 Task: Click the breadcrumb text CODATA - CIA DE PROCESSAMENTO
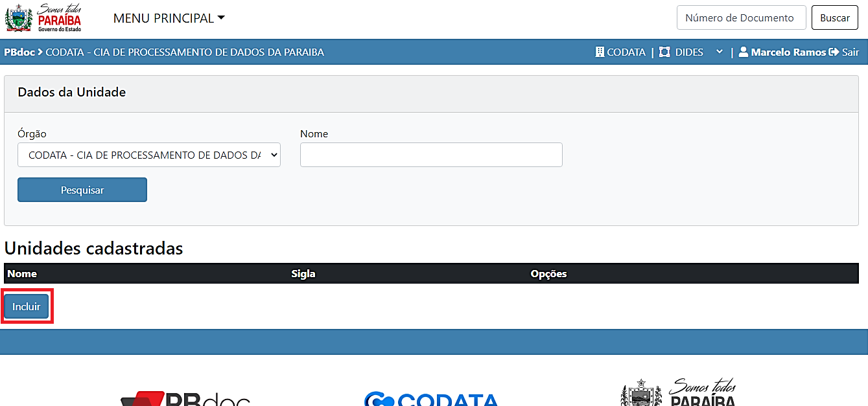tap(185, 52)
